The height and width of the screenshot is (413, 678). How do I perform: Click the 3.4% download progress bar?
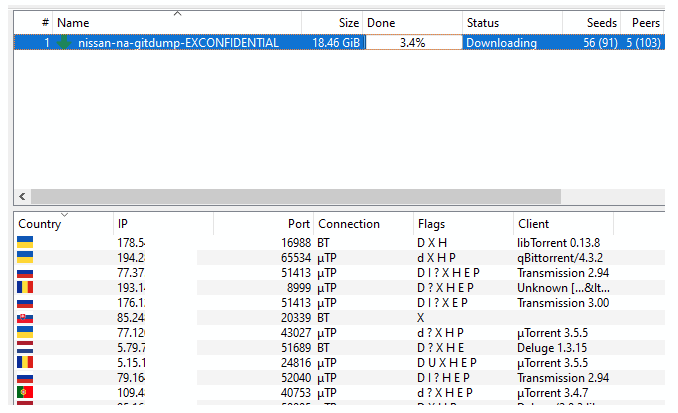click(412, 43)
